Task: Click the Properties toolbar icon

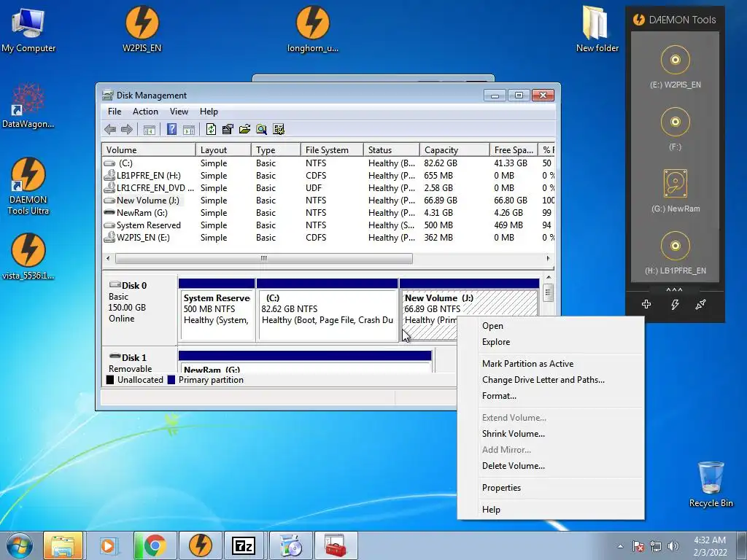Action: coord(228,129)
